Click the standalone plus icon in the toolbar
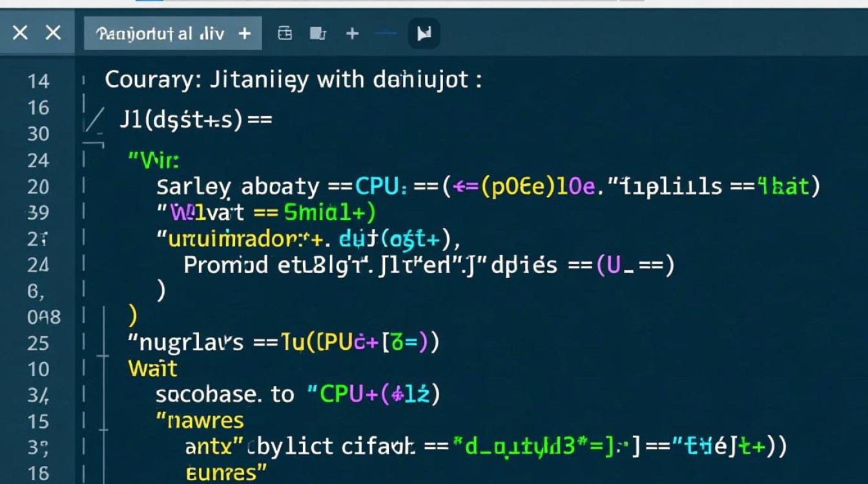Image resolution: width=868 pixels, height=484 pixels. pyautogui.click(x=352, y=34)
